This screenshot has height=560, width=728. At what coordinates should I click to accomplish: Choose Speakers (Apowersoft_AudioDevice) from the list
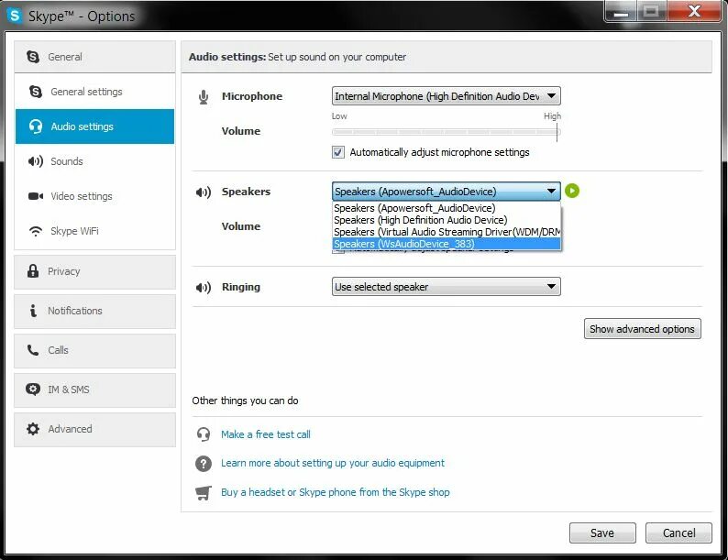[x=447, y=208]
